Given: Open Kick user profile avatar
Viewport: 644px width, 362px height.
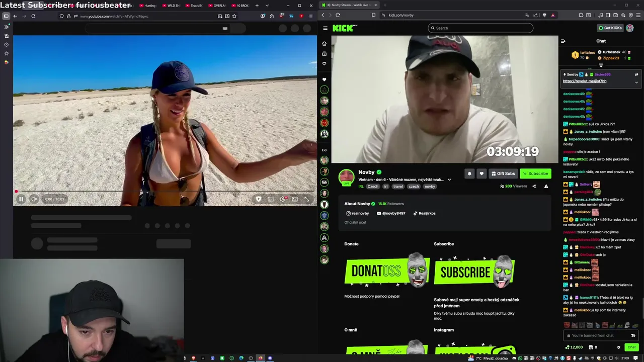Looking at the screenshot, I should pyautogui.click(x=630, y=28).
